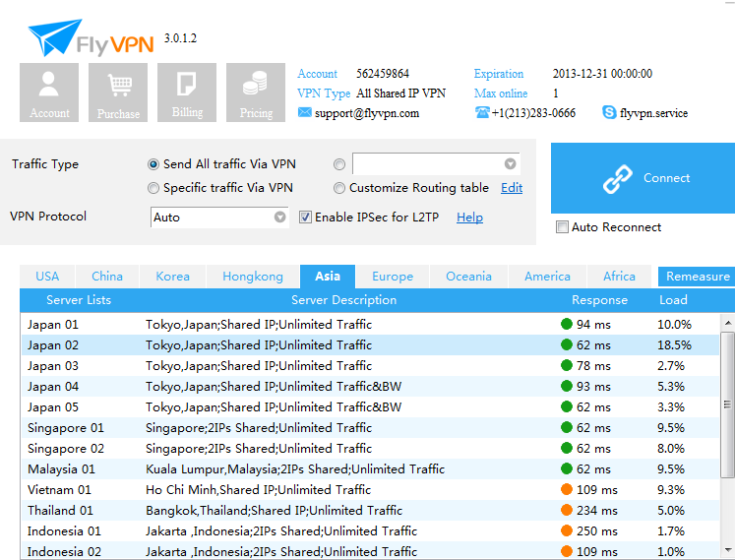The width and height of the screenshot is (735, 560).
Task: Click the orange status dot for Indonesia 01
Action: tap(567, 530)
